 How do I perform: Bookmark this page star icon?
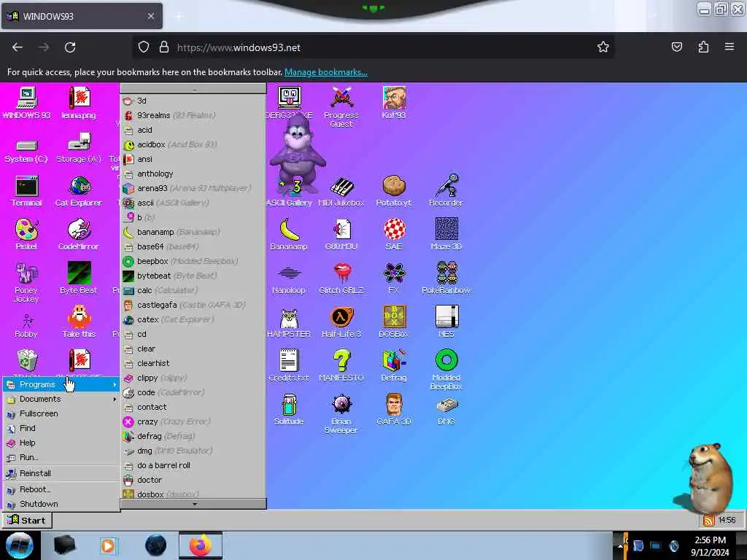pos(603,47)
